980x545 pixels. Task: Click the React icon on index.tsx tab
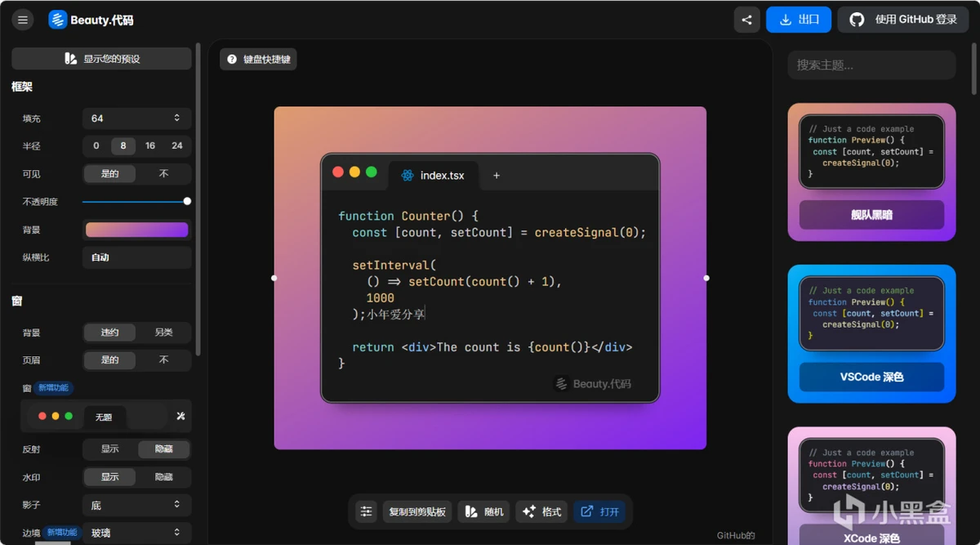(408, 175)
